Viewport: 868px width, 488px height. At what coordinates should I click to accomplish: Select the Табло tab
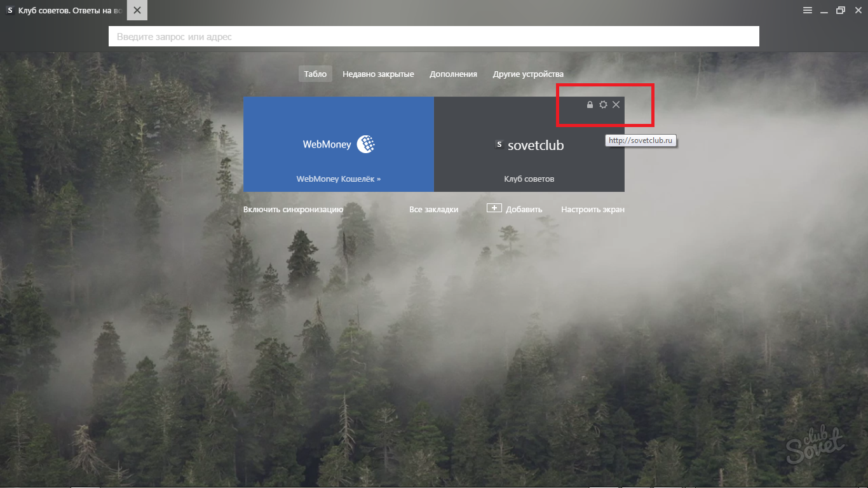[315, 74]
